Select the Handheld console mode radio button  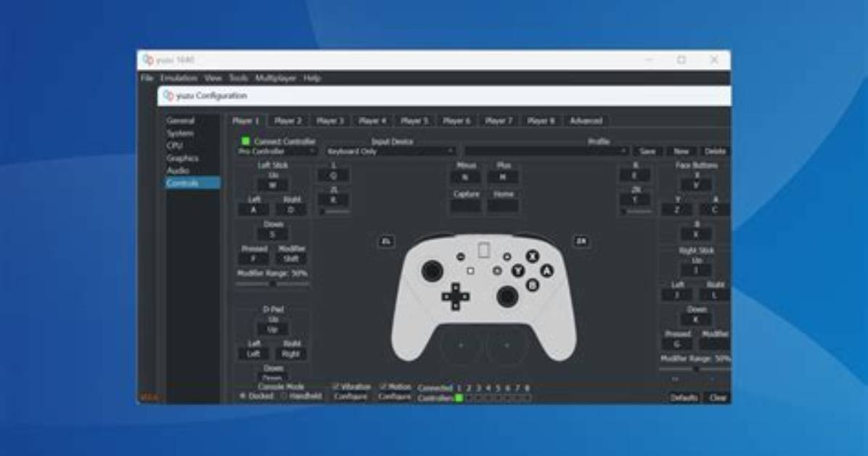coord(284,396)
